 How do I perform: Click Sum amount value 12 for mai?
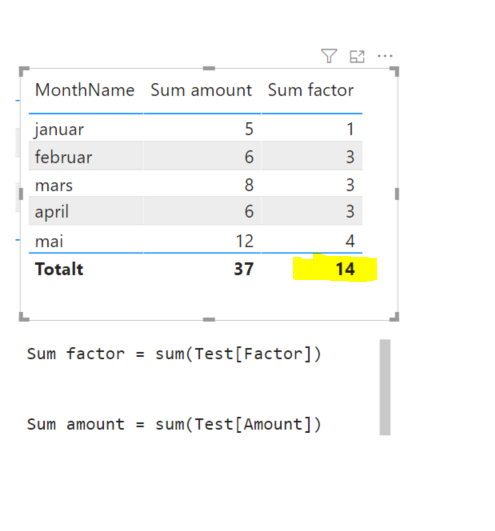[x=244, y=241]
